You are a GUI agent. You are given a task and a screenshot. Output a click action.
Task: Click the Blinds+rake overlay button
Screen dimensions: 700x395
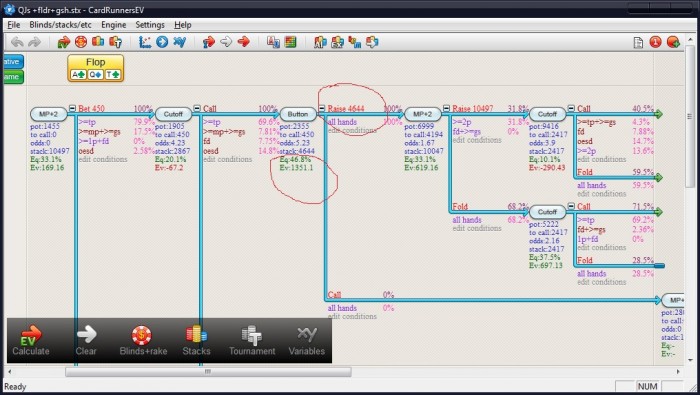coord(143,341)
